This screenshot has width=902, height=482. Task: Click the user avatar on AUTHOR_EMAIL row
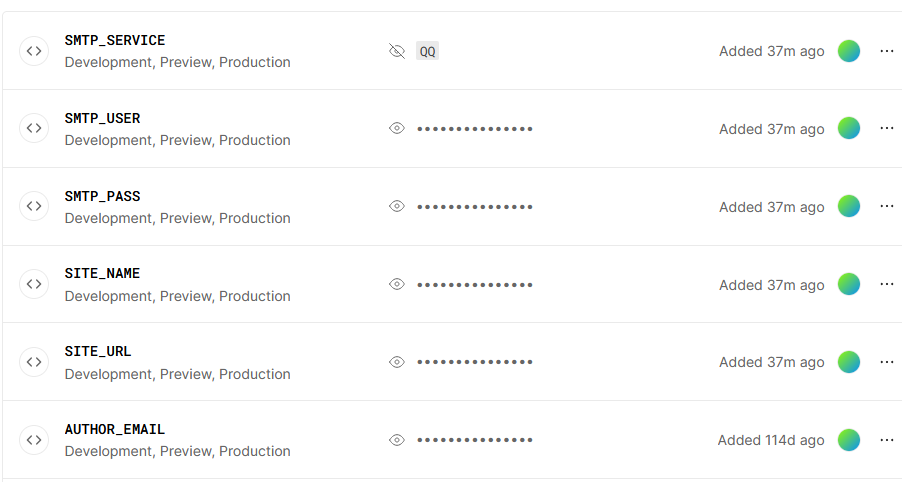(849, 439)
